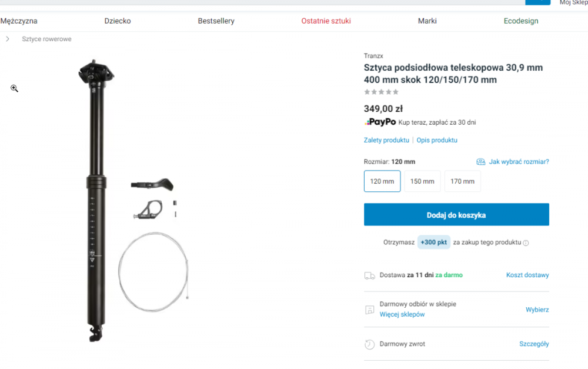Select the 150 mm size option
Viewport: 588px width, 369px height.
(x=422, y=181)
